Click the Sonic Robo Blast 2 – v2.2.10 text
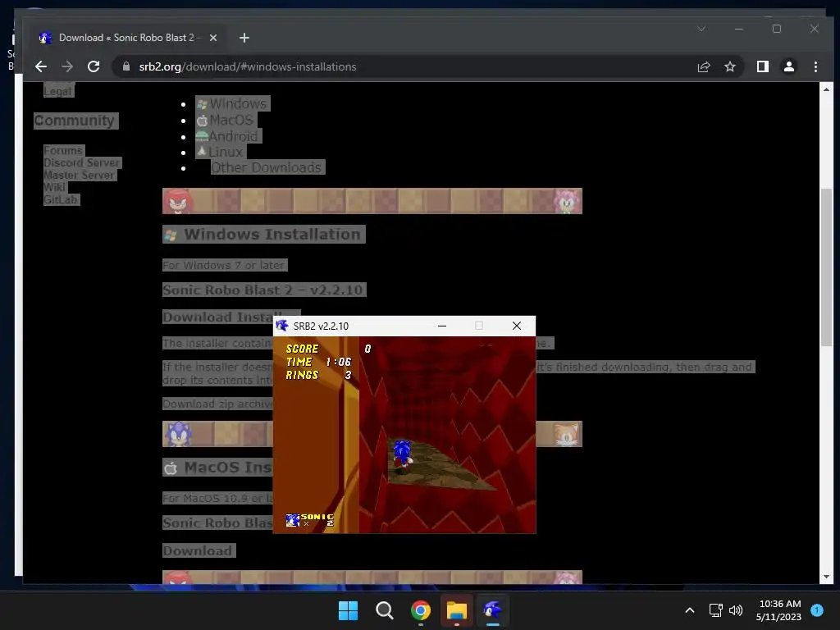This screenshot has height=630, width=840. coord(263,290)
